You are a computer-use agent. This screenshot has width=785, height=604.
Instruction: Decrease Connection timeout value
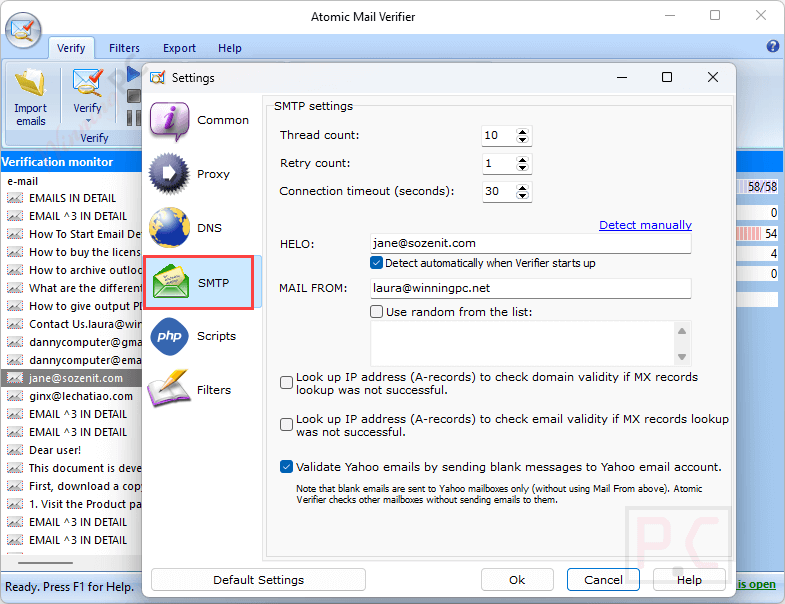[x=523, y=195]
